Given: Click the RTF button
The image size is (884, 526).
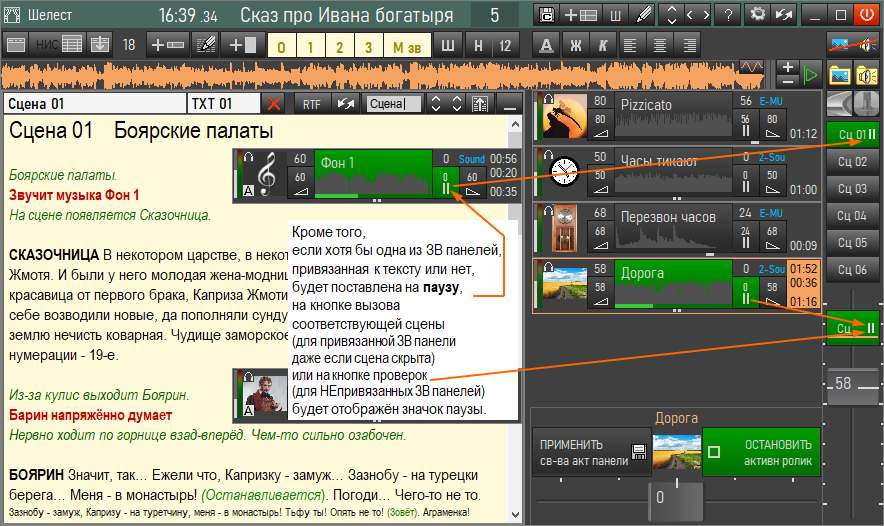Looking at the screenshot, I should tap(311, 104).
